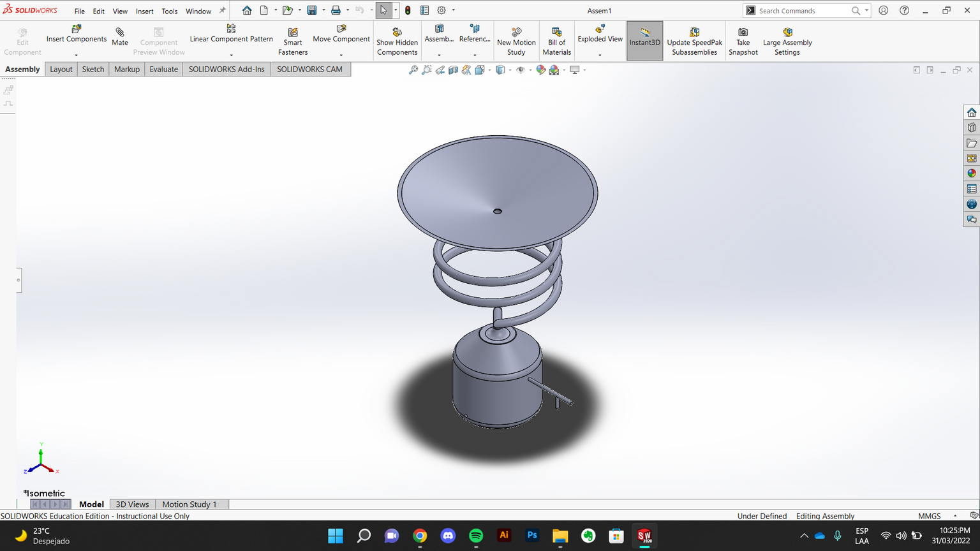Expand the Hide/Show Items dropdown arrow

(530, 70)
